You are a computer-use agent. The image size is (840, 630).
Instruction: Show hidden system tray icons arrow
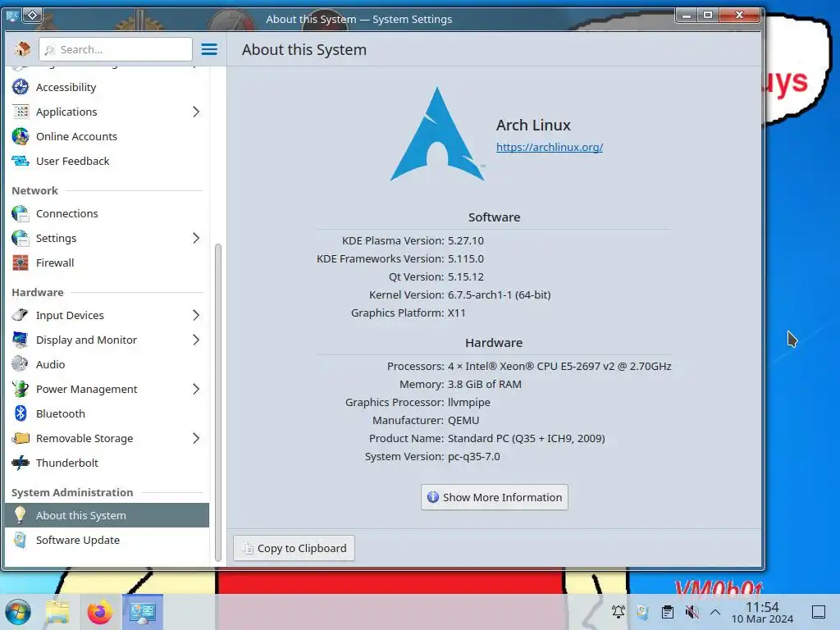tap(715, 612)
